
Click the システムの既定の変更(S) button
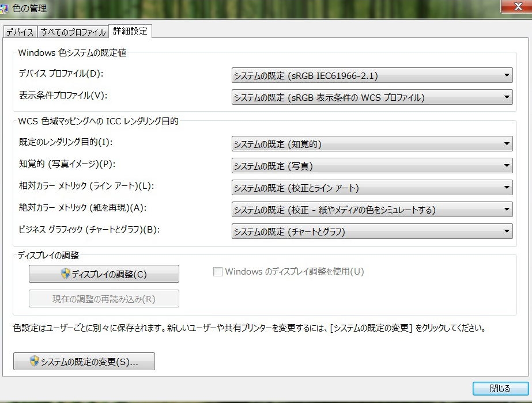coord(84,362)
